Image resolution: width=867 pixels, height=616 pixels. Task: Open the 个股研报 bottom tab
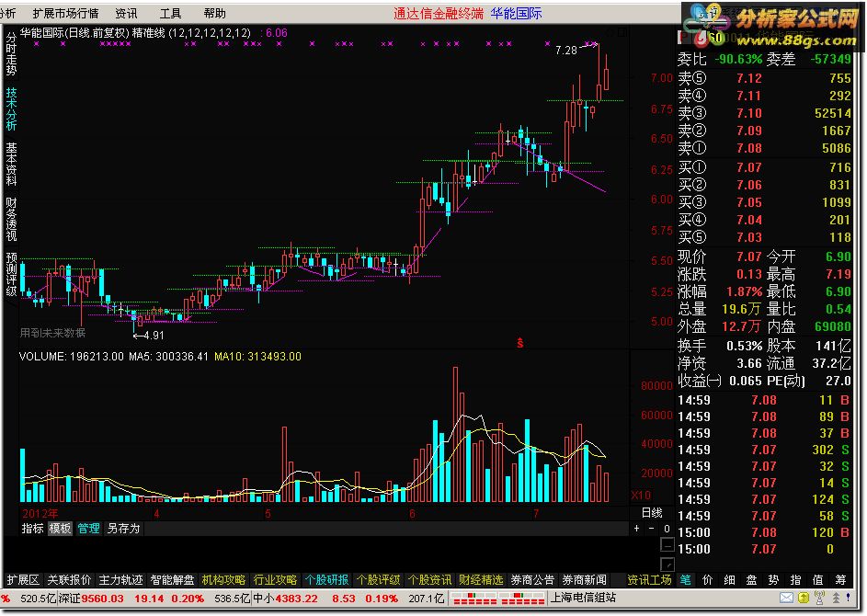[x=326, y=580]
